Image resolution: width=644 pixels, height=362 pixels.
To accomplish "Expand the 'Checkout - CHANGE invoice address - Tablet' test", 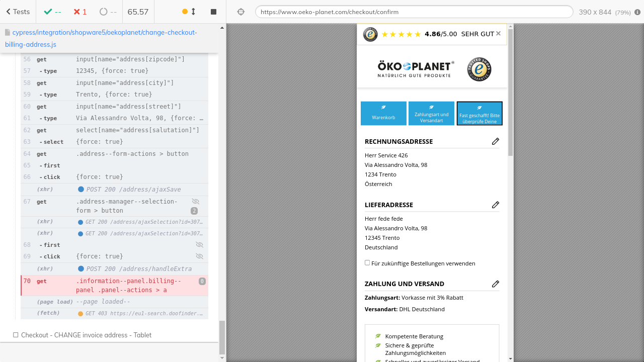I will (x=86, y=335).
